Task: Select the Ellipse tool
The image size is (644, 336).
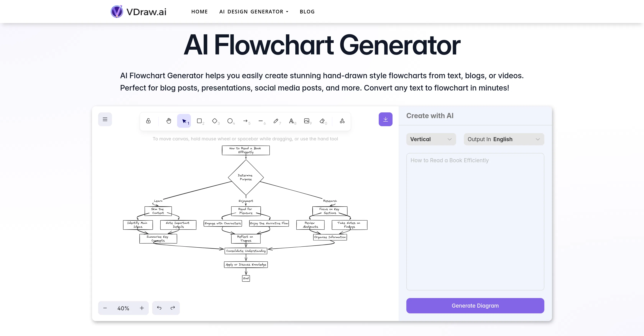Action: (230, 121)
